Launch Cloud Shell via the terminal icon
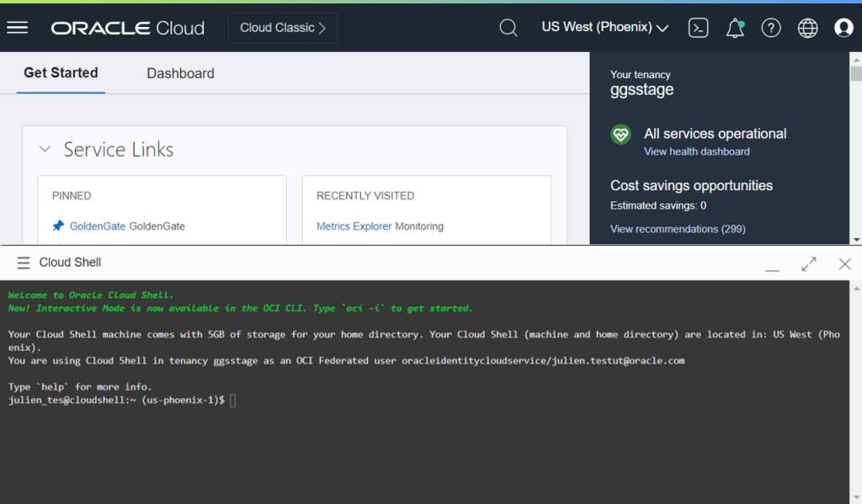The height and width of the screenshot is (504, 862). 698,28
